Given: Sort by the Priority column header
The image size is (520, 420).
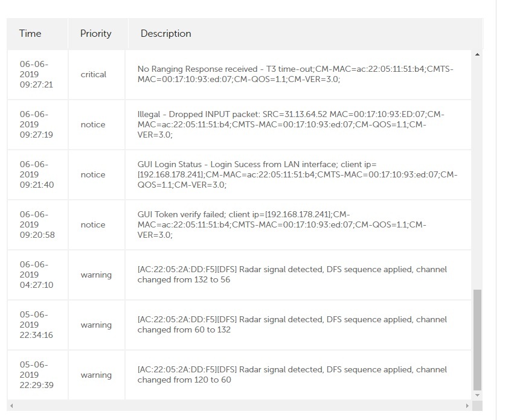Looking at the screenshot, I should pos(95,34).
